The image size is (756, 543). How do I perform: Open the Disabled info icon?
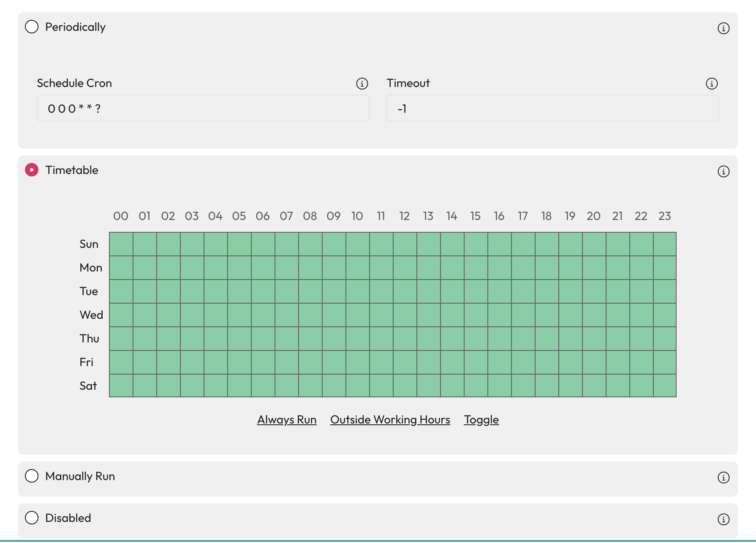(723, 519)
